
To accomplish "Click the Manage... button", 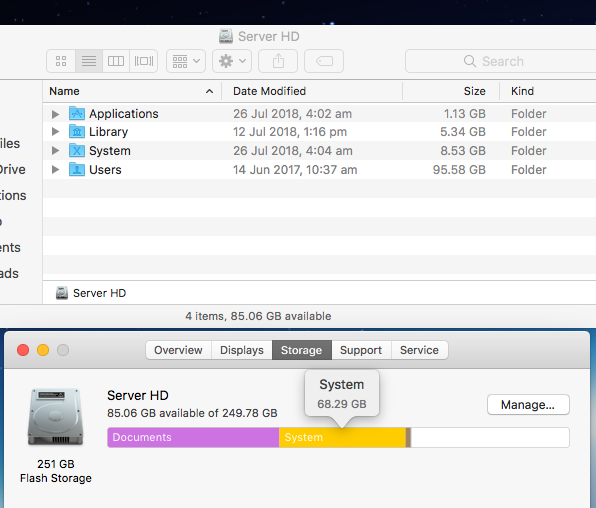I will (528, 405).
